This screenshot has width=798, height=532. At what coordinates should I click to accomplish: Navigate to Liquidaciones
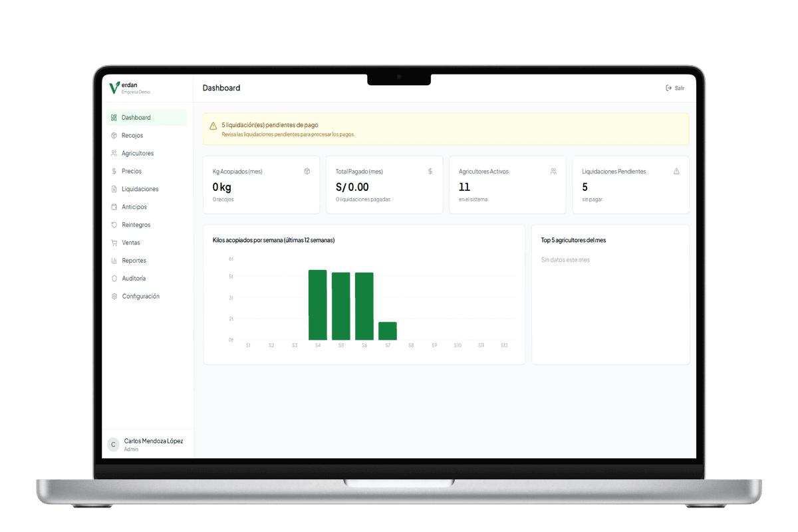(146, 190)
